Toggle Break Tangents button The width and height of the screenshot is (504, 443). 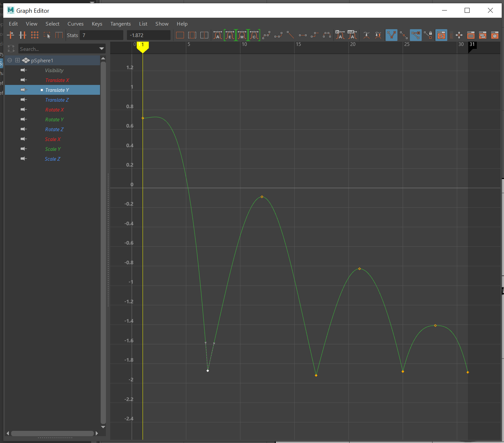click(x=392, y=35)
